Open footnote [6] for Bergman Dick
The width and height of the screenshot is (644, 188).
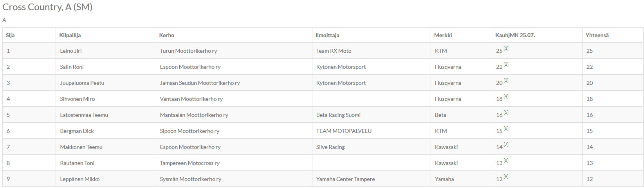click(x=506, y=128)
